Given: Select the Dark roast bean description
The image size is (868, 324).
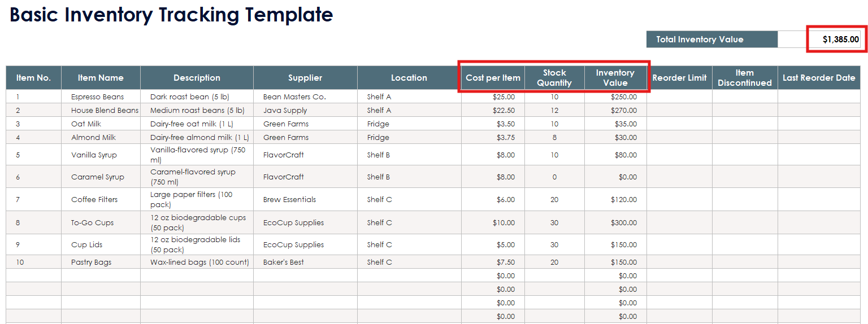Looking at the screenshot, I should click(197, 97).
